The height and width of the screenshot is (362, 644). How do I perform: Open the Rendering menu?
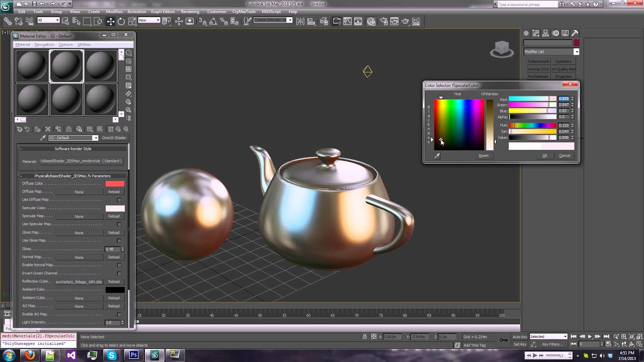pos(190,12)
